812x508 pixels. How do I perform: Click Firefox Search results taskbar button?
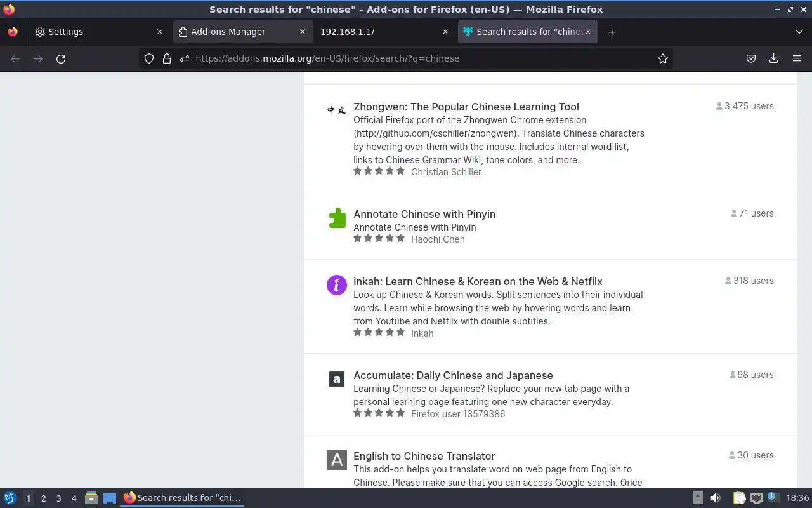click(x=183, y=498)
